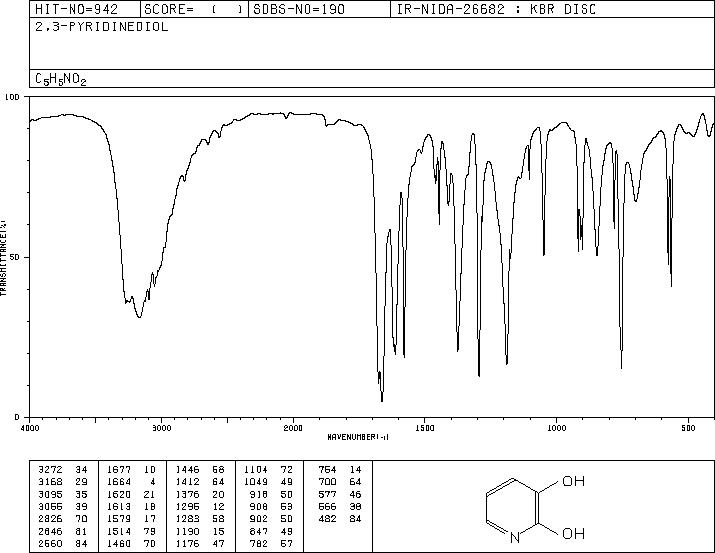Click the transmittance value 72 beside 1104
Image resolution: width=715 pixels, height=553 pixels.
pos(287,470)
